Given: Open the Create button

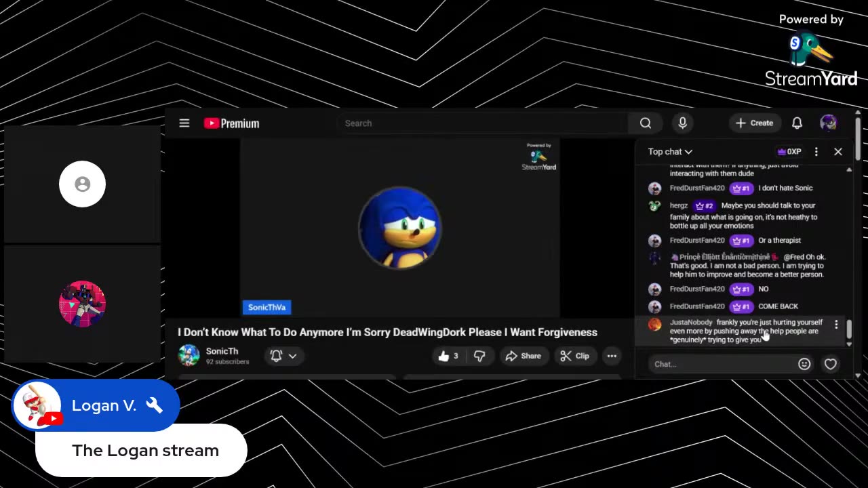Looking at the screenshot, I should (755, 123).
